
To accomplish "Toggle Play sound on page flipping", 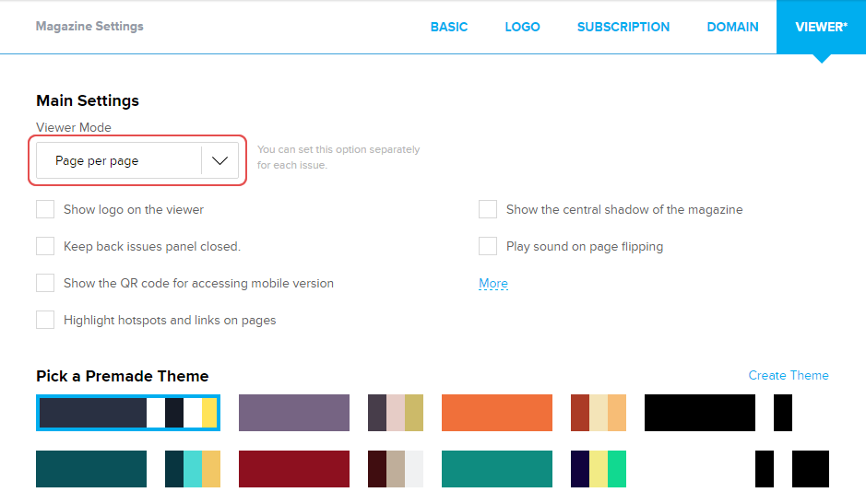I will pyautogui.click(x=488, y=246).
